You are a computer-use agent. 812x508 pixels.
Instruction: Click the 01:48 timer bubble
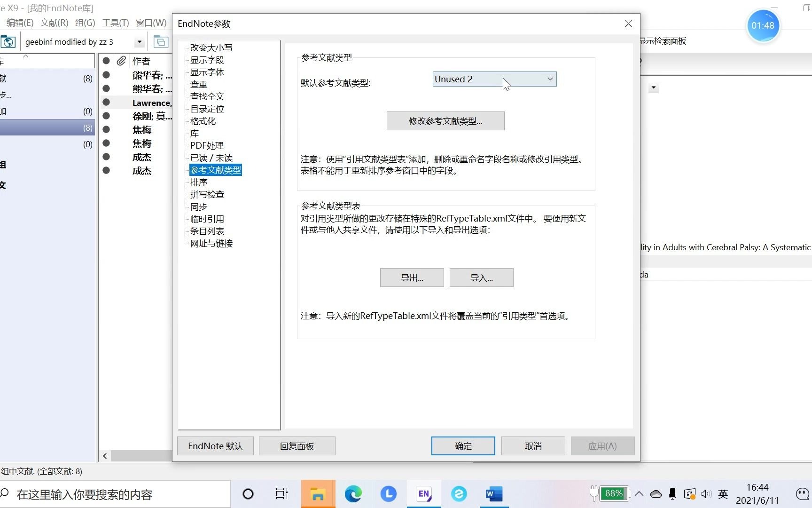(763, 25)
